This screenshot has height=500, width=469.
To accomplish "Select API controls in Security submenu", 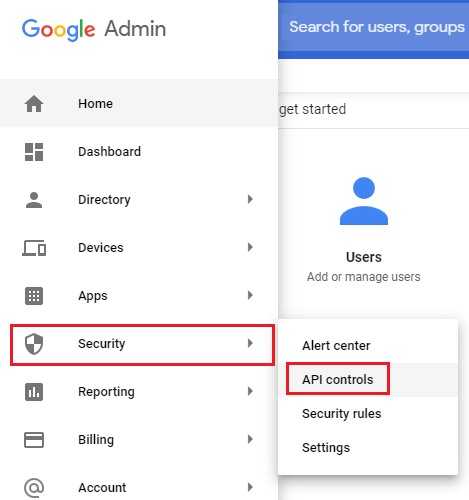I will click(368, 380).
